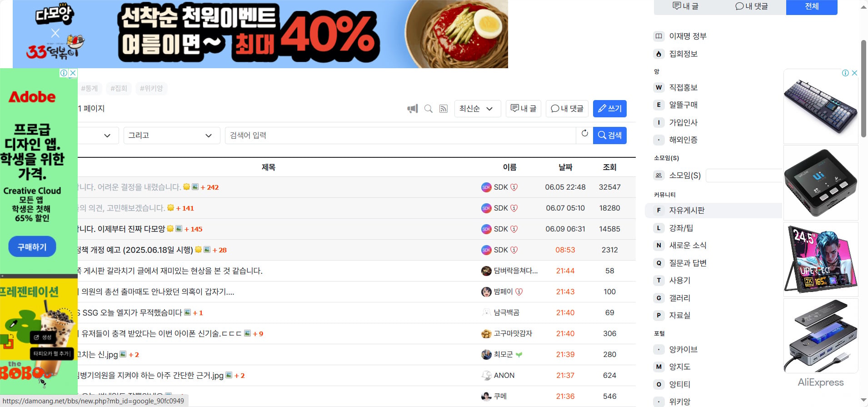The image size is (868, 407).
Task: Switch to top 내 댓글 tab
Action: [751, 6]
